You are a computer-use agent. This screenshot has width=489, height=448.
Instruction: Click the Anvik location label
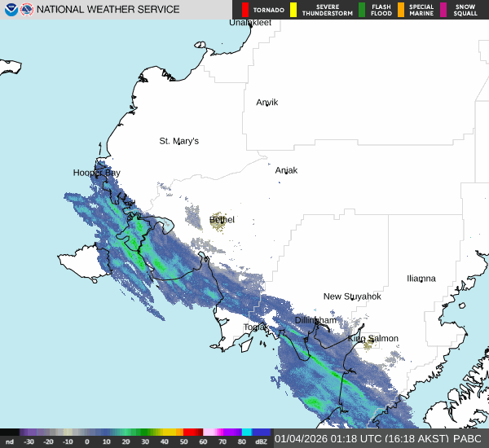coord(267,102)
